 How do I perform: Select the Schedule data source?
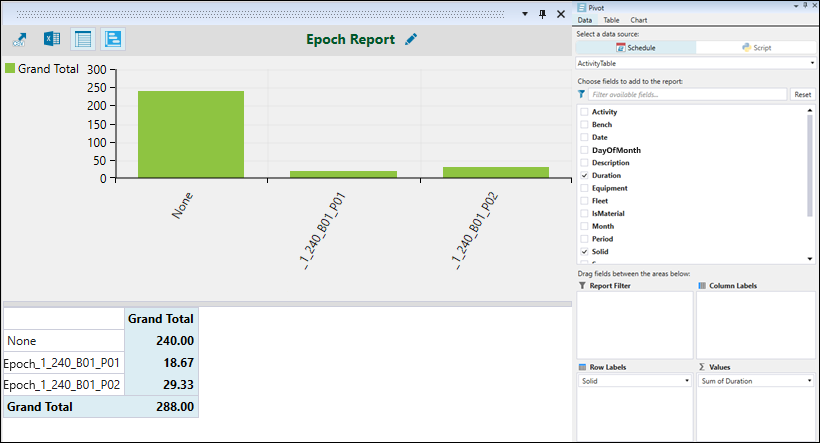pos(636,47)
